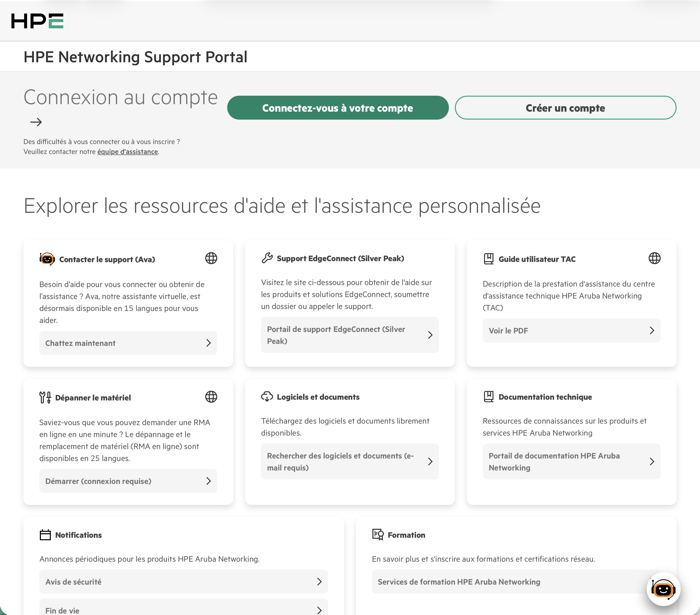700x615 pixels.
Task: Click the Guide utilisateur TAC title
Action: [537, 259]
